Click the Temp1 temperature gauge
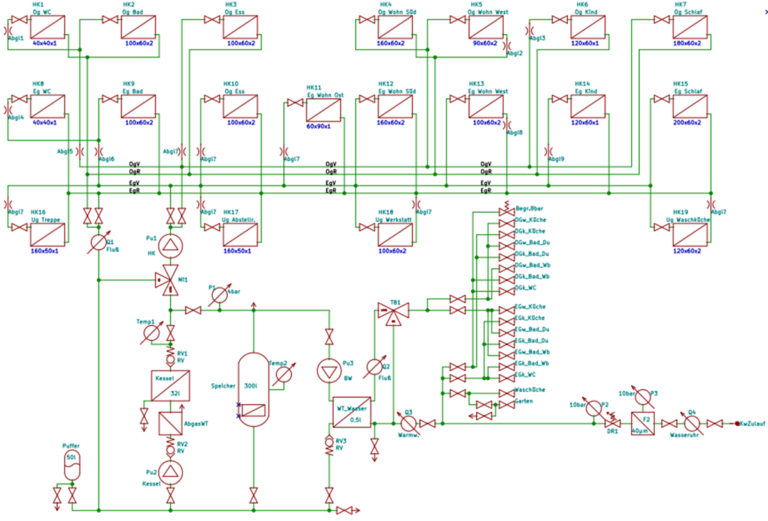The width and height of the screenshot is (768, 521). pyautogui.click(x=151, y=333)
